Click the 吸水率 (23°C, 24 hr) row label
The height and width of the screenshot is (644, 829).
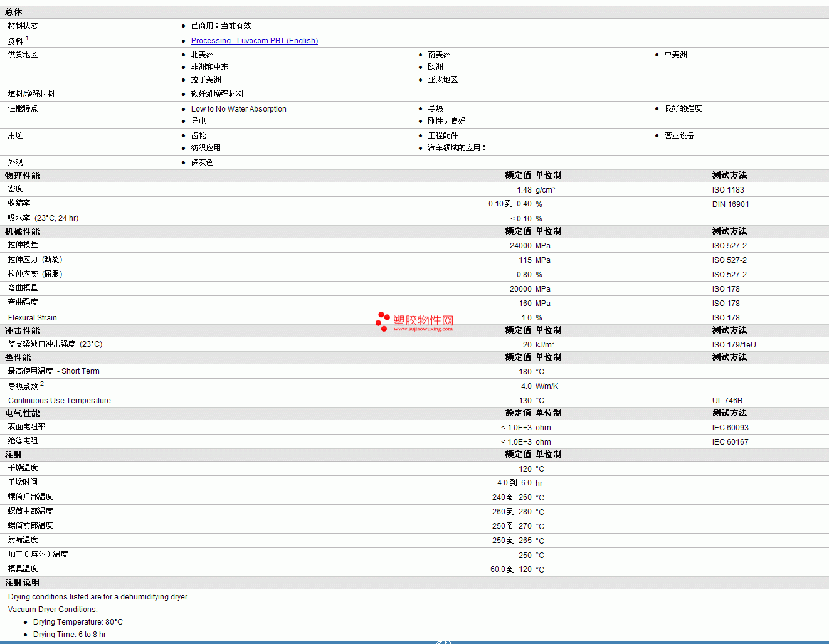[43, 218]
